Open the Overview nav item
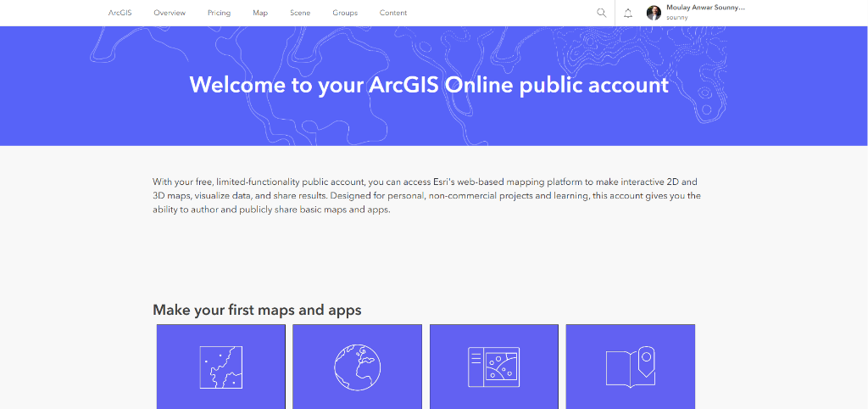Viewport: 868px width, 409px height. tap(170, 13)
